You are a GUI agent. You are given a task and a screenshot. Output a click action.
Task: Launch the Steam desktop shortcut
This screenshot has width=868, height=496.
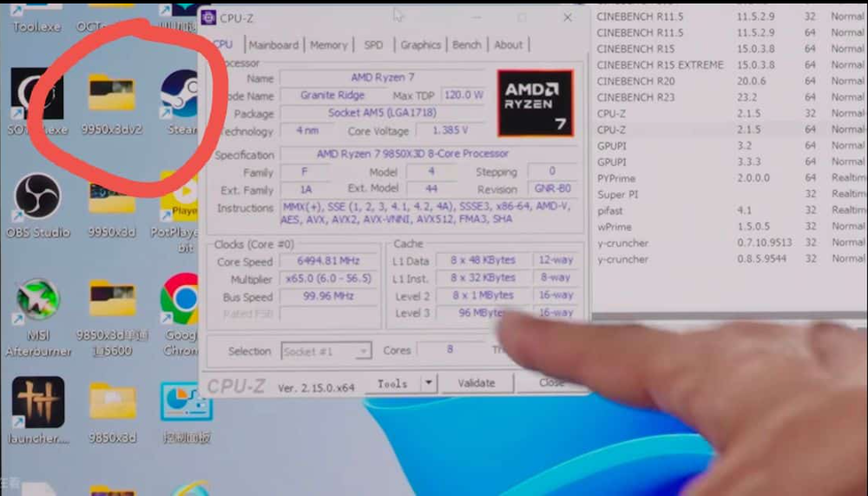[x=180, y=96]
